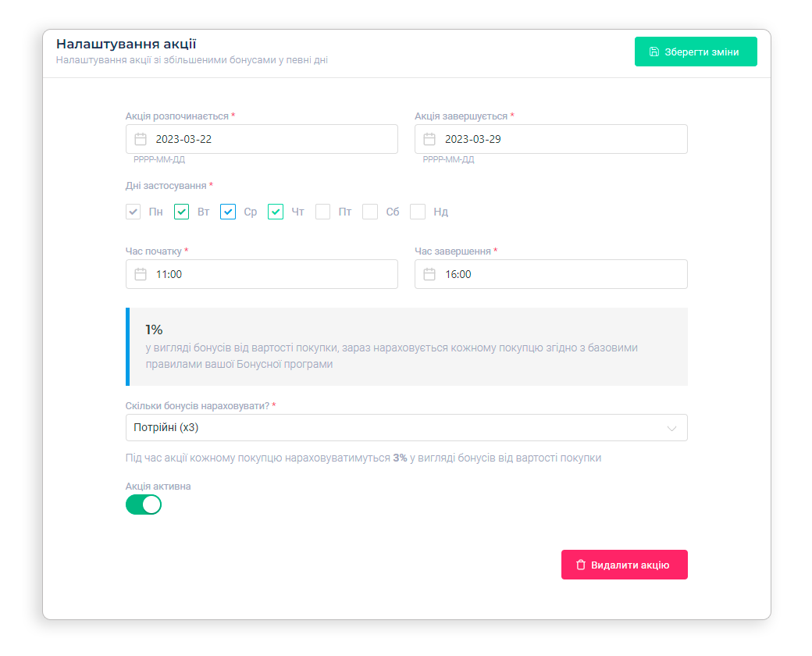Screen dimensions: 812x656
Task: Enable the Пт (Friday) checkbox
Action: coord(323,212)
